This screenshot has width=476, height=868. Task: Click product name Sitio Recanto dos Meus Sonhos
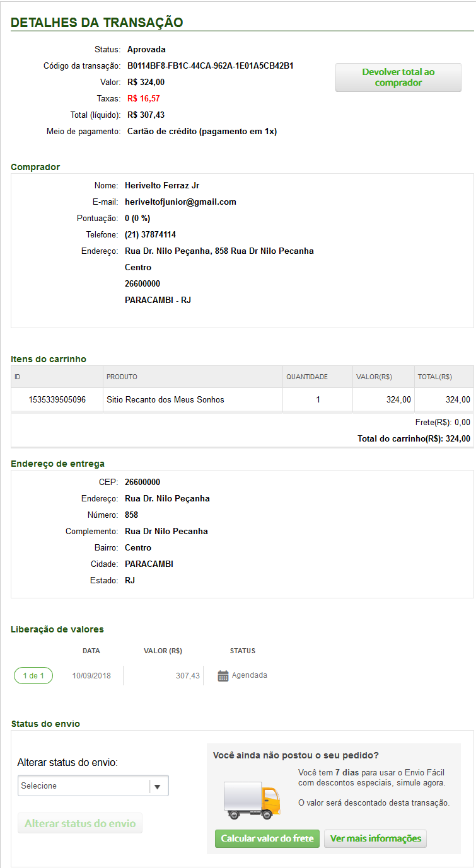(165, 399)
